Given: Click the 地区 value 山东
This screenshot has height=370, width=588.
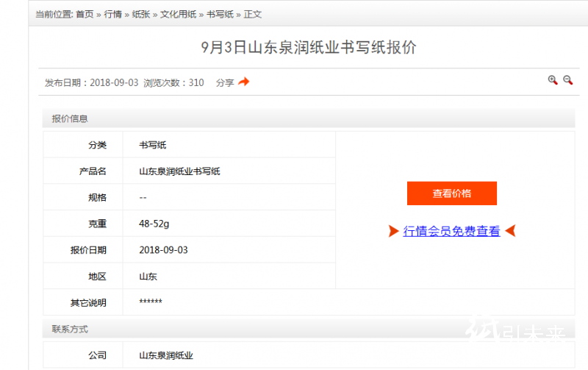Looking at the screenshot, I should point(148,277).
